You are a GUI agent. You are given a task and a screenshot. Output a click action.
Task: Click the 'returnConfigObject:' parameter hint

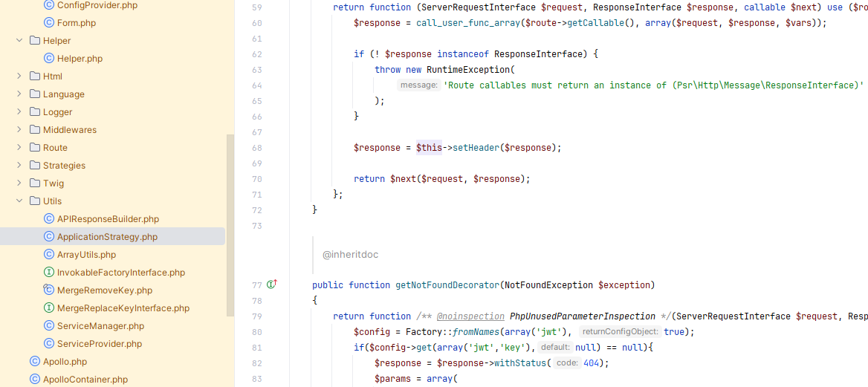tap(620, 331)
